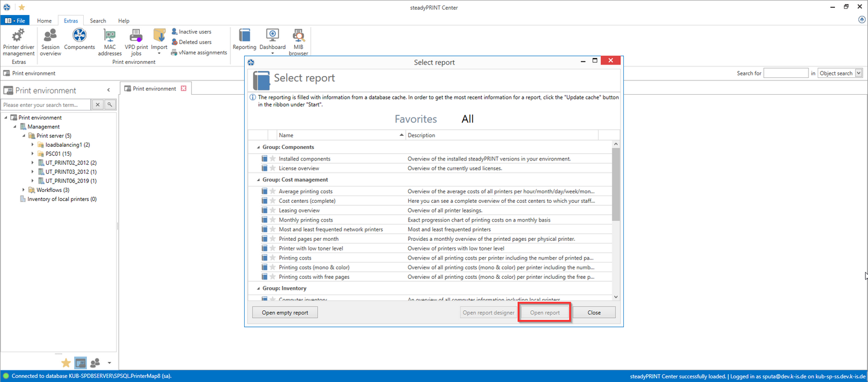
Task: Focus the tree search term field
Action: click(x=46, y=105)
